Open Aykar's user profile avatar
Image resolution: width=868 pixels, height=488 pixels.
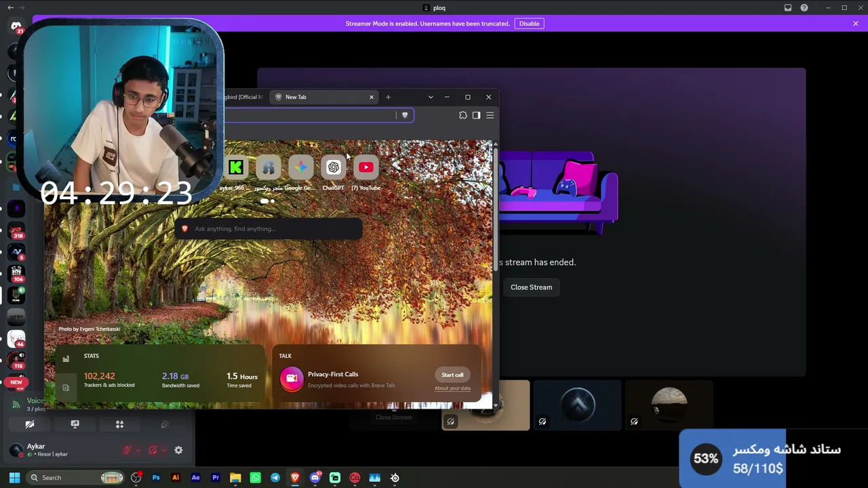[16, 450]
